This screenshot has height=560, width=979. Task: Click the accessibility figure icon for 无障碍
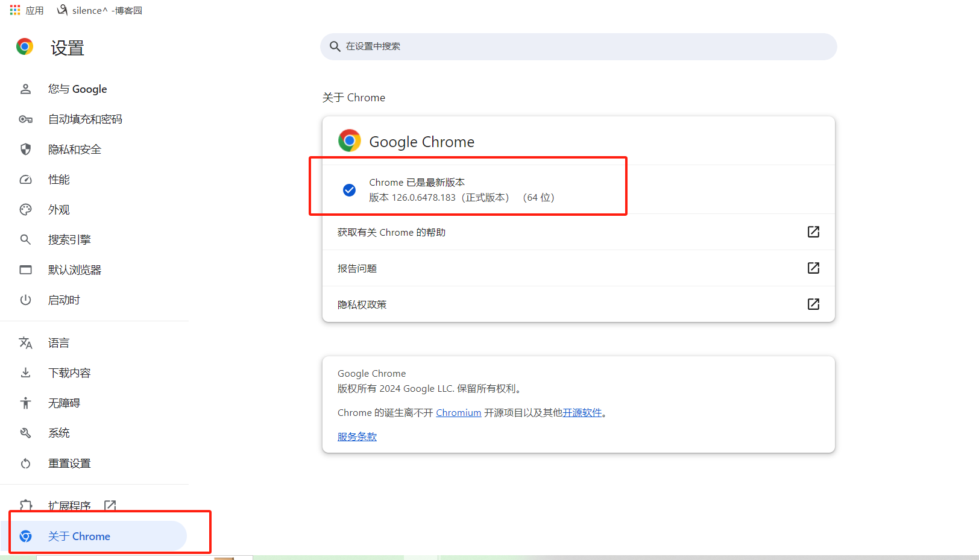pyautogui.click(x=25, y=403)
